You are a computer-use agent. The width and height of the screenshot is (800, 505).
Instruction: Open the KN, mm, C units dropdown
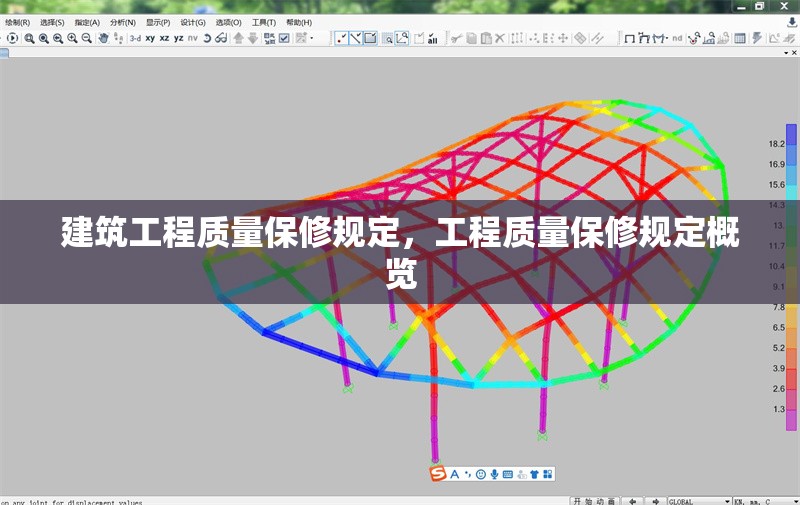pyautogui.click(x=766, y=501)
